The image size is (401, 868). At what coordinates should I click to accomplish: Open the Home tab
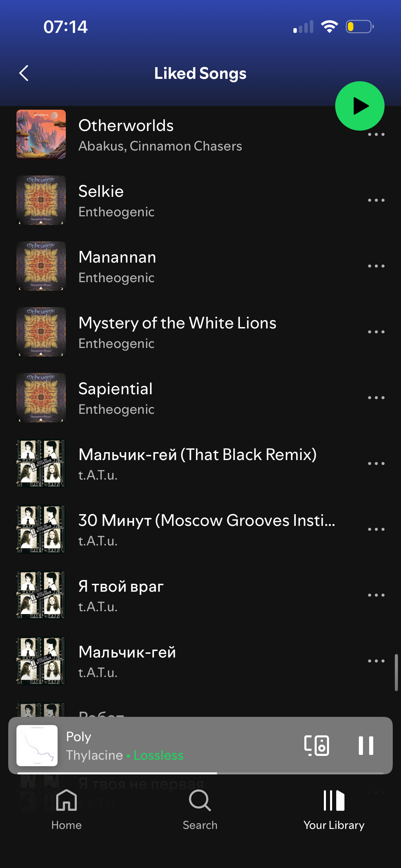(66, 809)
